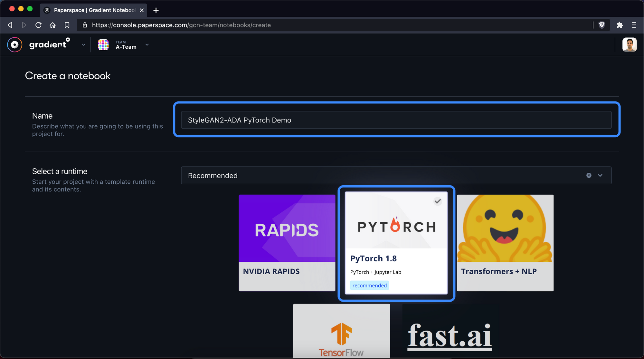This screenshot has width=644, height=359.
Task: Open the A-Team team switcher chevron
Action: tap(147, 45)
